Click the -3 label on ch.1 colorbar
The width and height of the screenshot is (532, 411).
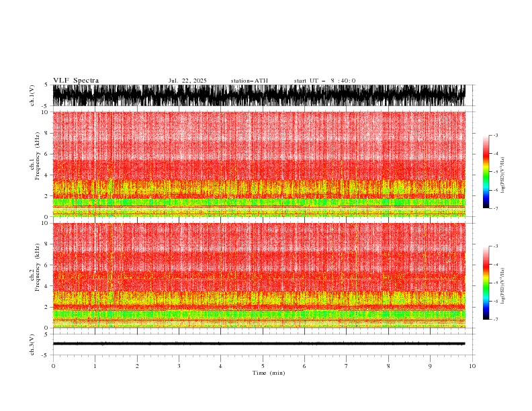pyautogui.click(x=495, y=135)
